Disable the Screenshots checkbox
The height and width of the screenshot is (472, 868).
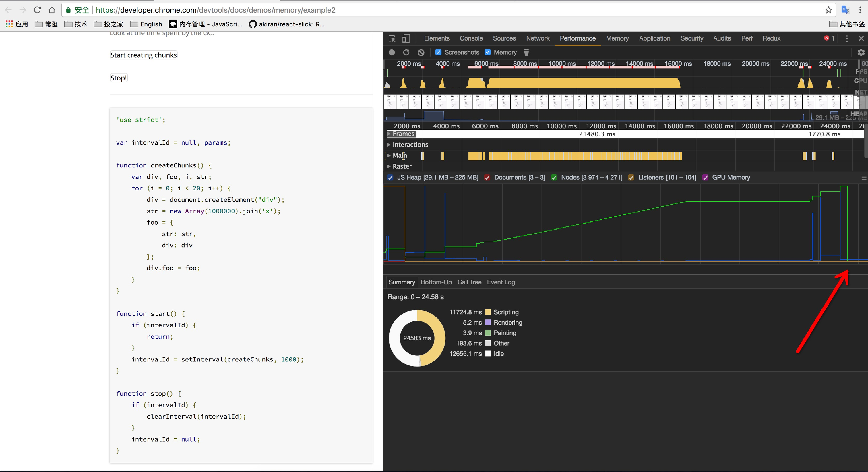coord(438,52)
